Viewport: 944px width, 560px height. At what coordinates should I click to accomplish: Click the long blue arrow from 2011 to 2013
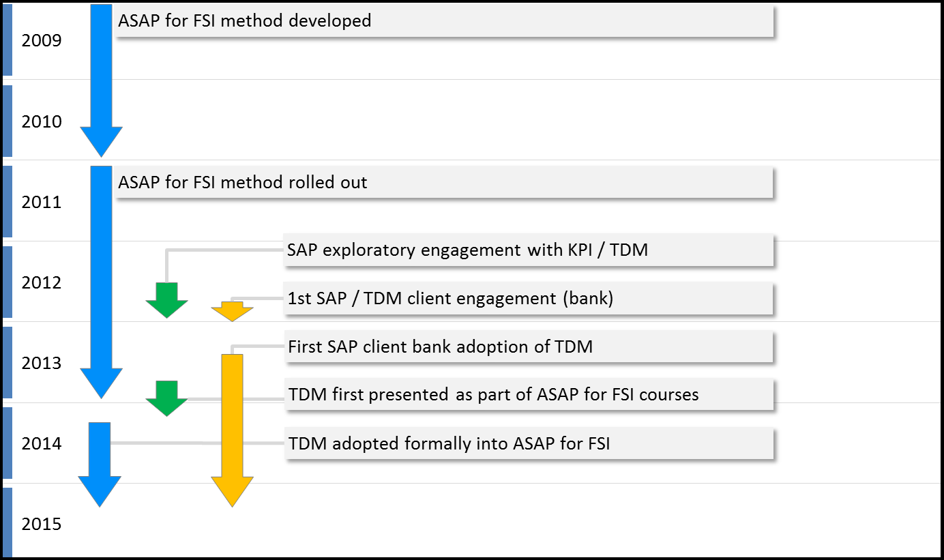101,273
